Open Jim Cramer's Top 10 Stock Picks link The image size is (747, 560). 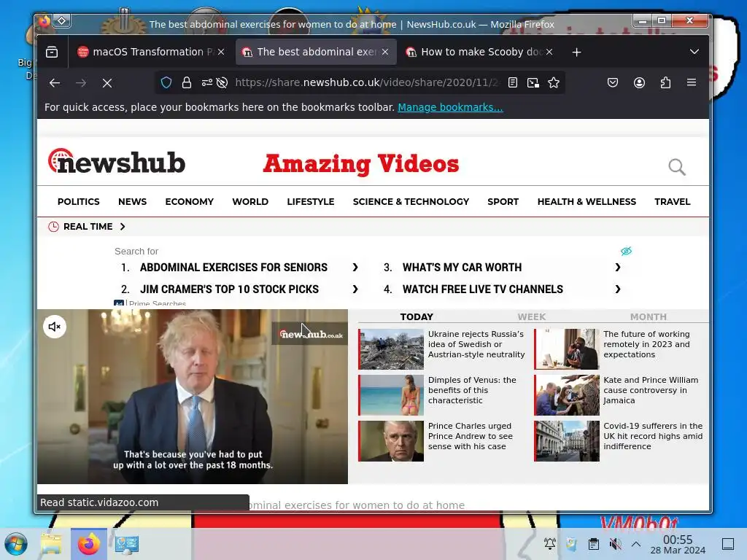229,289
